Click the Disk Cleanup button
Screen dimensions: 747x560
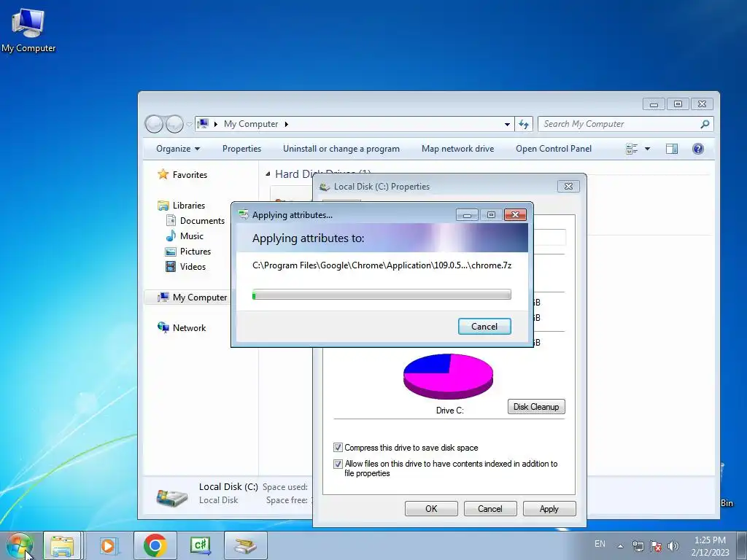click(x=536, y=407)
